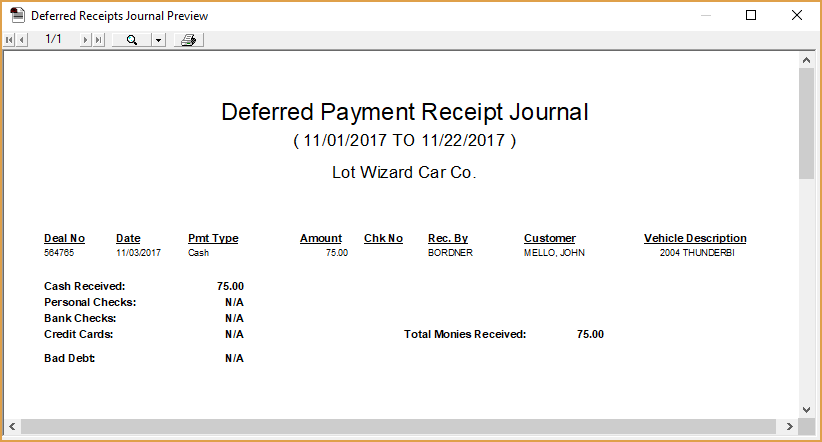Click the report date range text
The width and height of the screenshot is (822, 442).
click(405, 141)
